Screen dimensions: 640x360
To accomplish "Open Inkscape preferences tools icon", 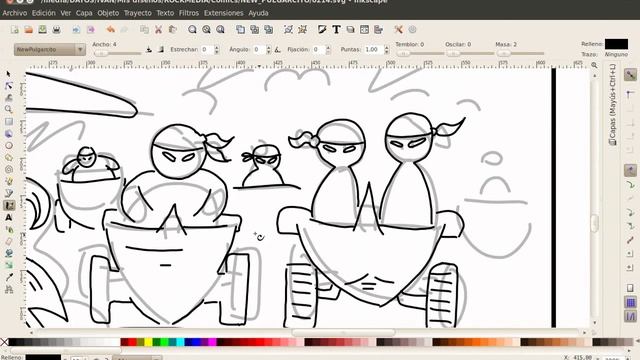I will coord(398,29).
